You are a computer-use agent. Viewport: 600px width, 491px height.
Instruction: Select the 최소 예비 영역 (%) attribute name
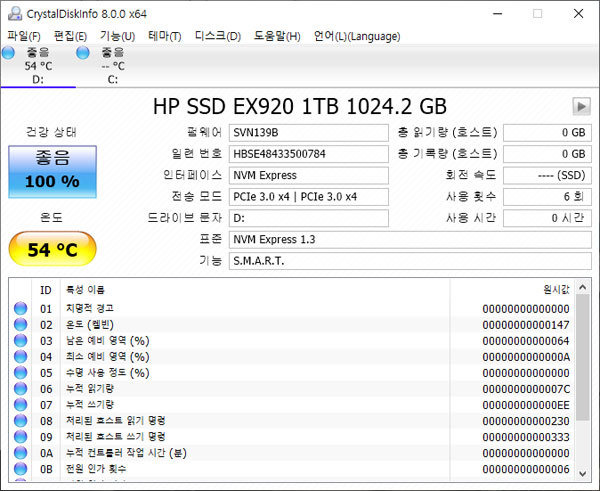(108, 357)
